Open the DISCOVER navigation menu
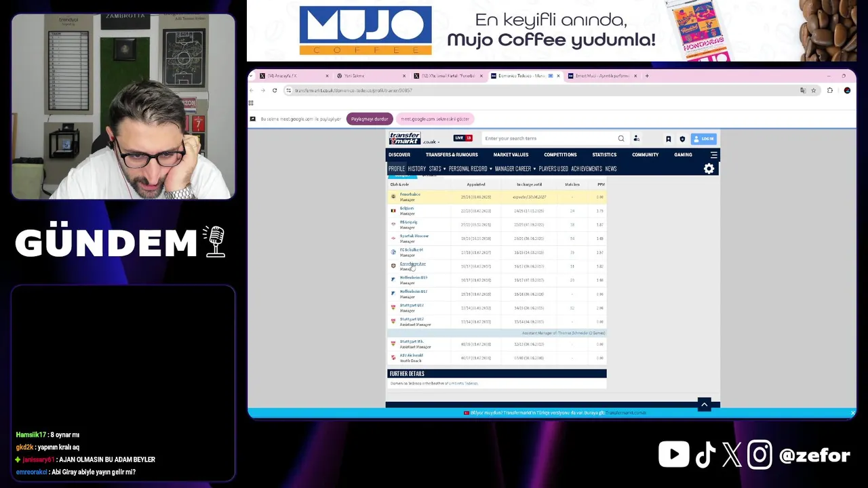Screen dimensions: 868x488 click(399, 155)
